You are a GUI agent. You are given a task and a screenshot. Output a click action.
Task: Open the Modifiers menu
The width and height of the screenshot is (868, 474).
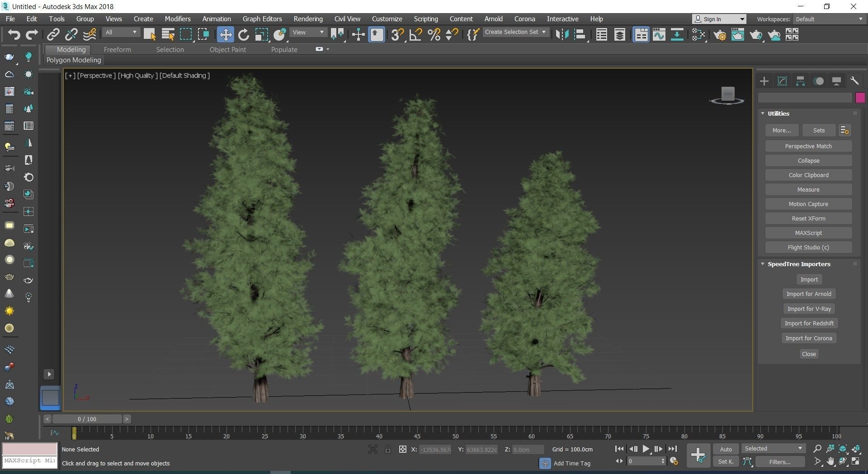tap(178, 19)
